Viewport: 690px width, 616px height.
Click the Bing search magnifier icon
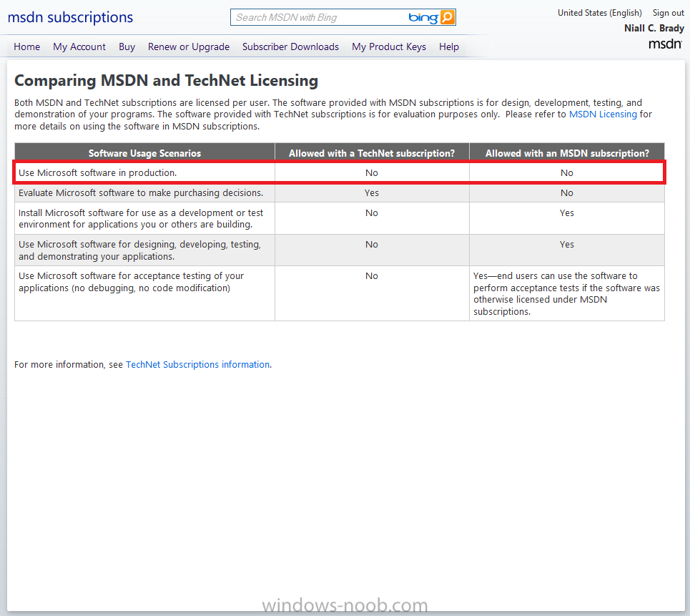coord(447,17)
